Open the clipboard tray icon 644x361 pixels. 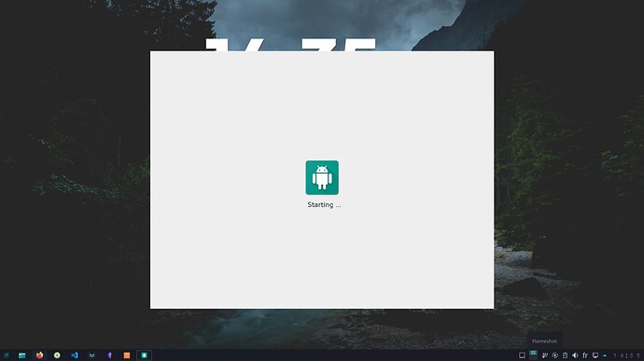pyautogui.click(x=566, y=355)
